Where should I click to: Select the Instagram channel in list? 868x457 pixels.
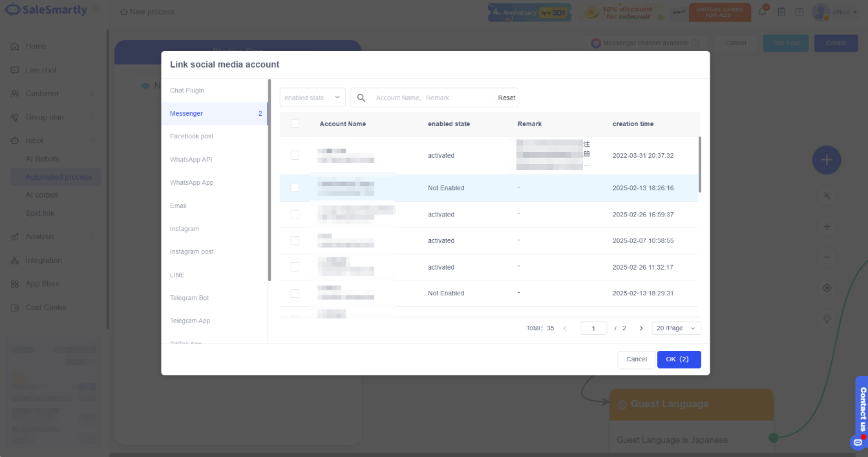(184, 229)
